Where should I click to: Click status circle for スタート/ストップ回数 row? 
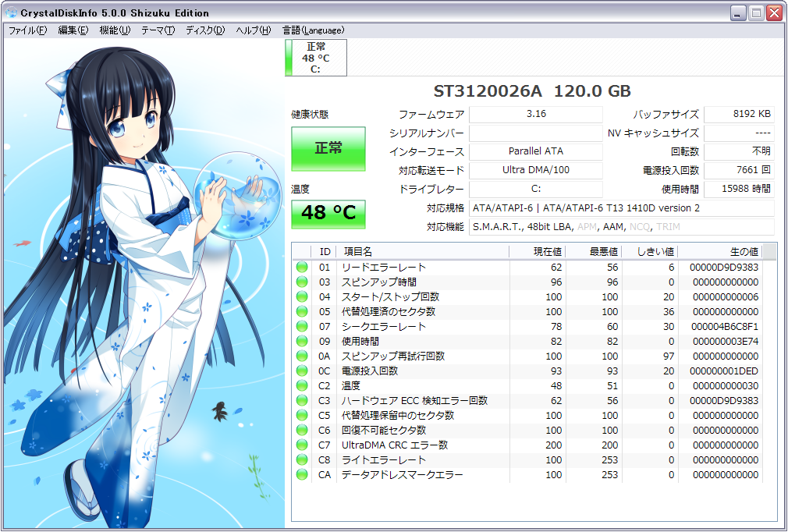[x=301, y=297]
